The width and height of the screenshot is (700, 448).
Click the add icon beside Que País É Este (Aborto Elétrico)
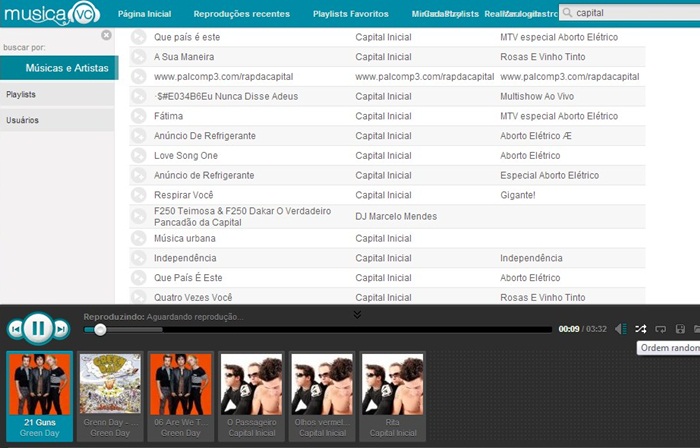[138, 278]
